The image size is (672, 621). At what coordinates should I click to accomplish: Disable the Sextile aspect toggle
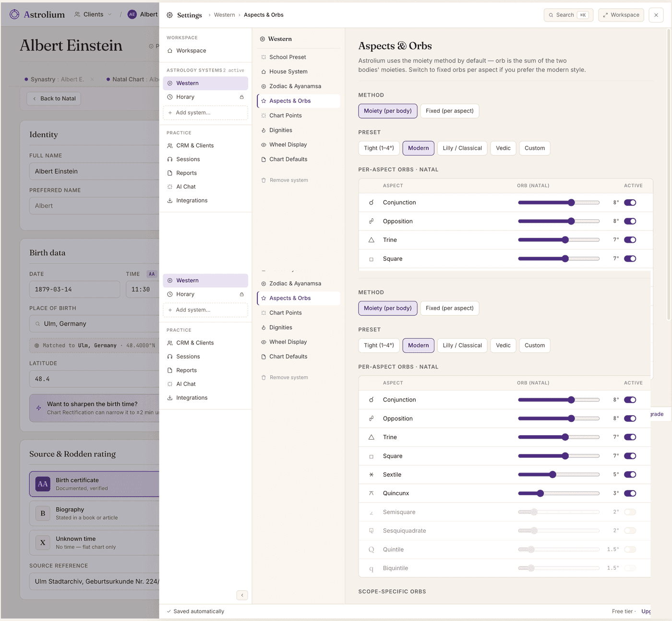click(630, 475)
